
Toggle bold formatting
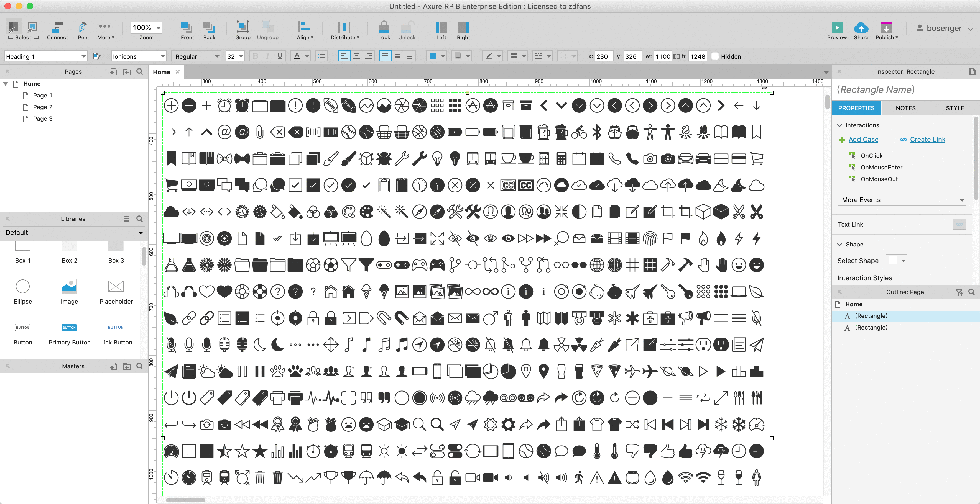click(x=255, y=56)
